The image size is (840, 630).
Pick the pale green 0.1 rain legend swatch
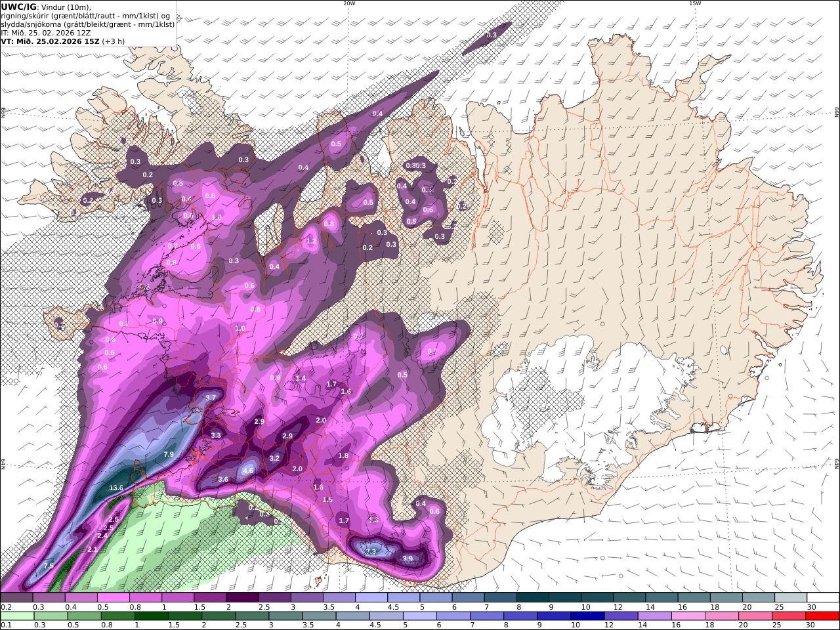[x=18, y=616]
